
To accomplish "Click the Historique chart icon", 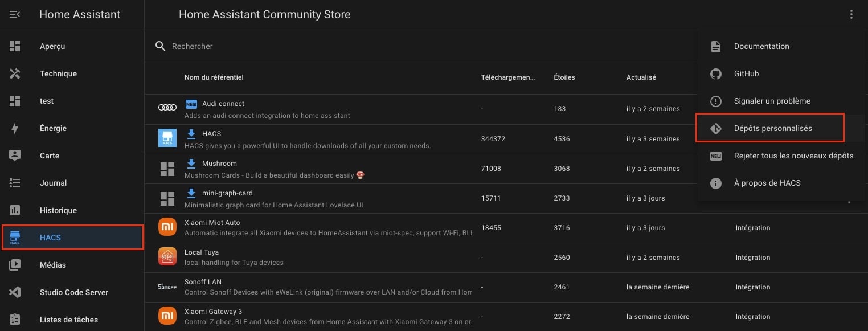I will click(15, 210).
